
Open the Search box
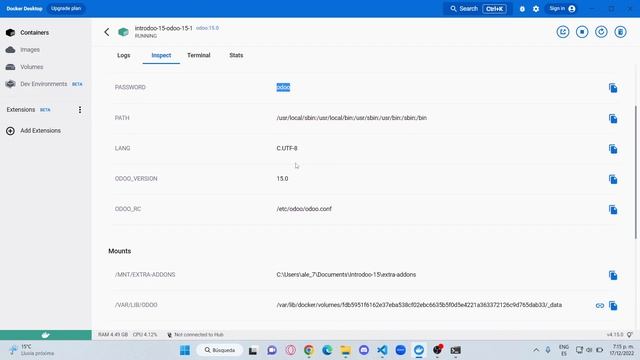tap(477, 9)
